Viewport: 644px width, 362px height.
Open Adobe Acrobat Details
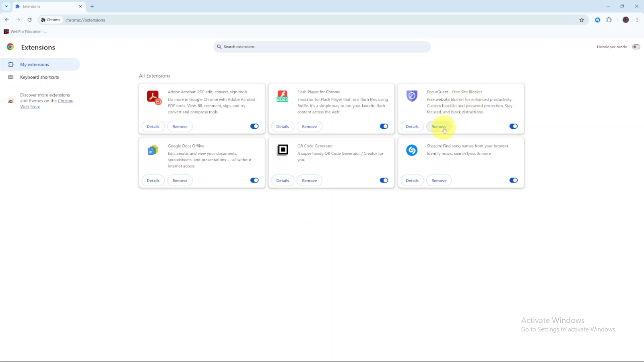[153, 127]
